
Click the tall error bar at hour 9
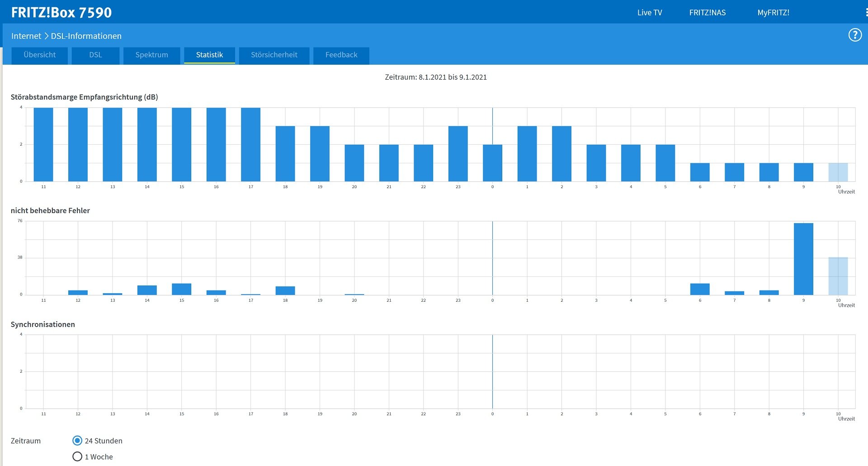(803, 259)
